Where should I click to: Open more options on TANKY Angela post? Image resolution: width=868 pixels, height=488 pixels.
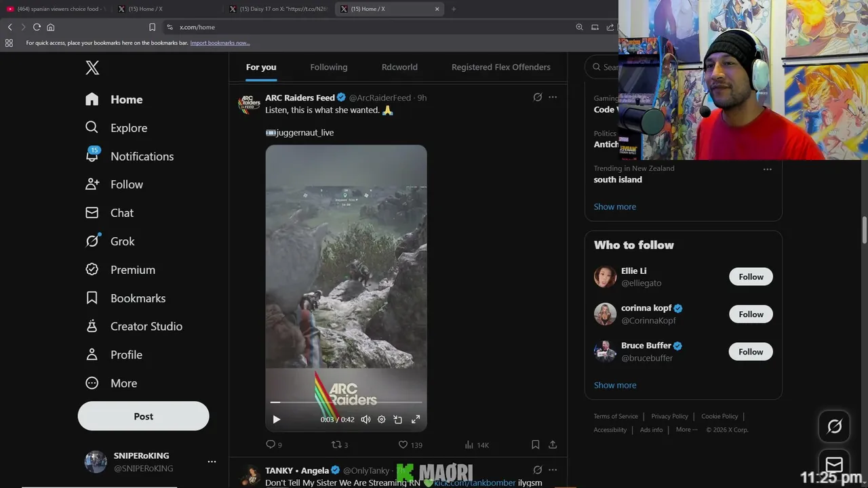tap(553, 470)
